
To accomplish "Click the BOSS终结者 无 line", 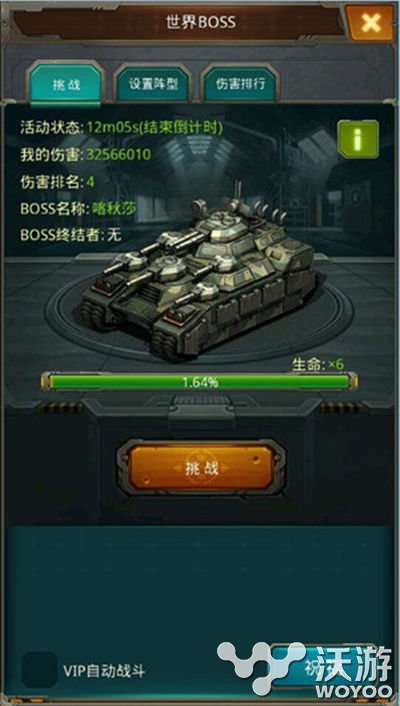I will click(71, 235).
